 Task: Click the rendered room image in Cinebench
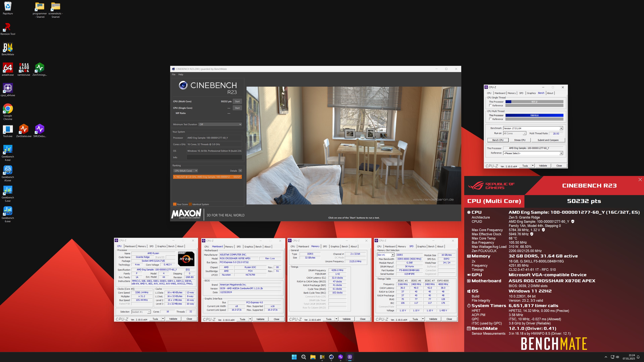(354, 145)
